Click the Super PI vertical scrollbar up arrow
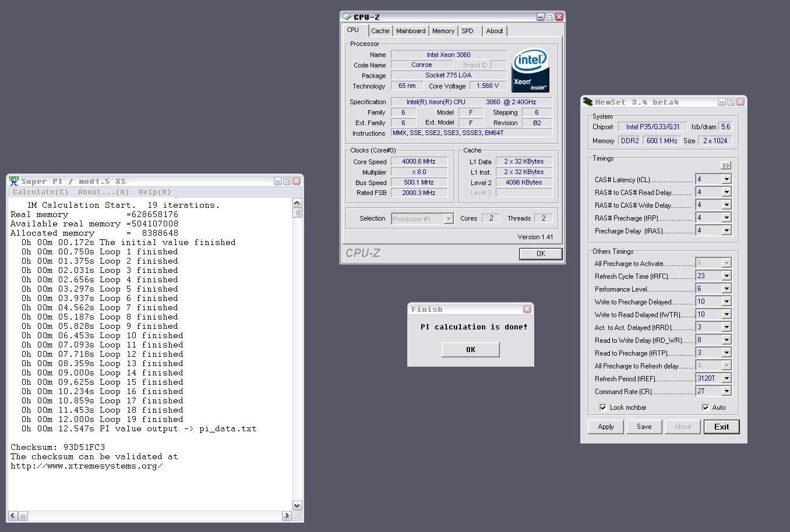The height and width of the screenshot is (532, 790). (x=297, y=203)
